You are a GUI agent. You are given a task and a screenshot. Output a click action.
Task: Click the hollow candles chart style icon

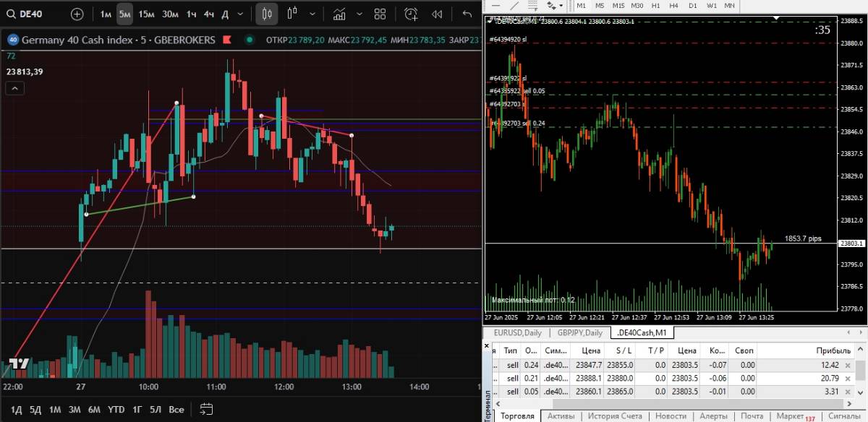click(292, 14)
